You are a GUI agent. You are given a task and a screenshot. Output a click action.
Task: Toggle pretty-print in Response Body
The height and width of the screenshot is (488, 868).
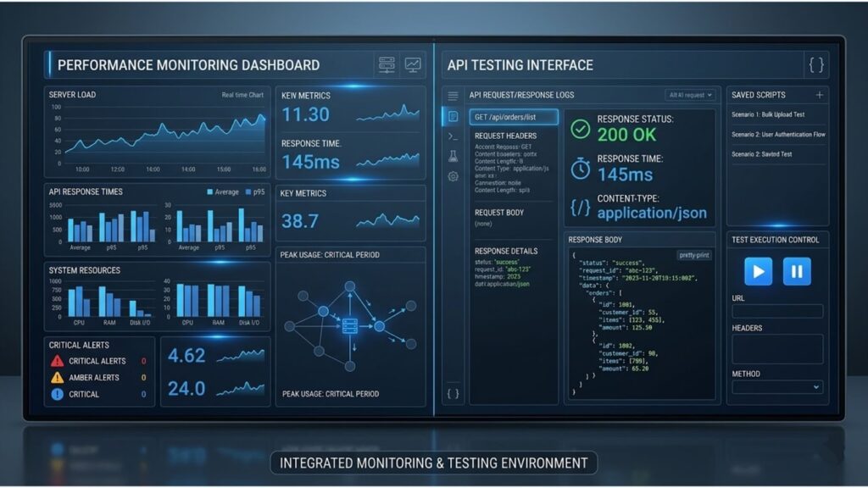(x=695, y=254)
